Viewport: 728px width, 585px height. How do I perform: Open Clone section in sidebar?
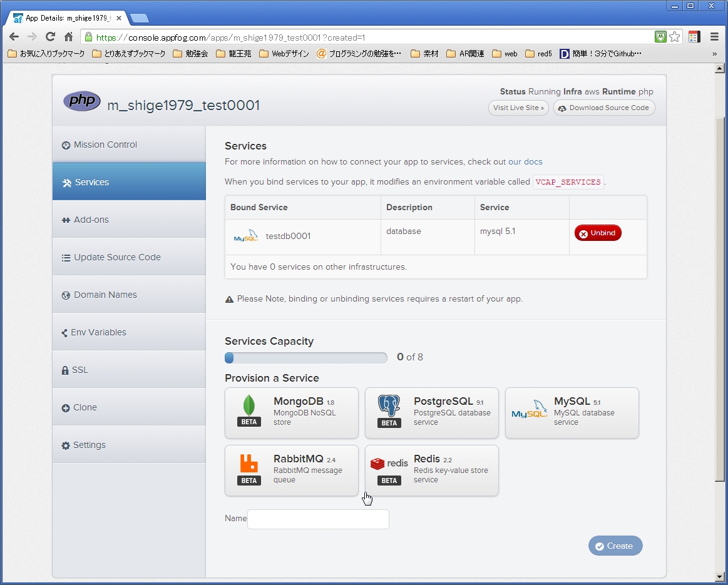pos(129,407)
